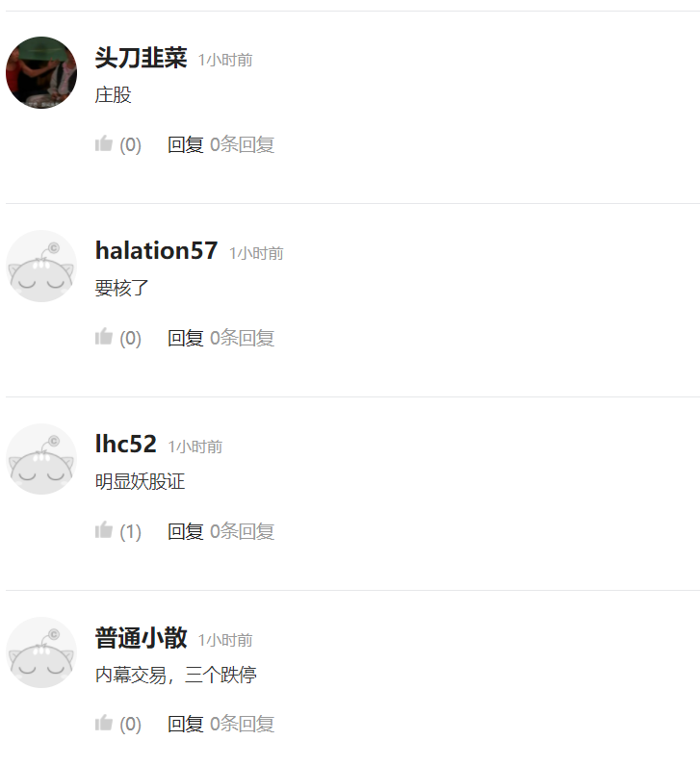Open 头刀韭菜's profile photo avatar
Image resolution: width=700 pixels, height=766 pixels.
tap(41, 72)
